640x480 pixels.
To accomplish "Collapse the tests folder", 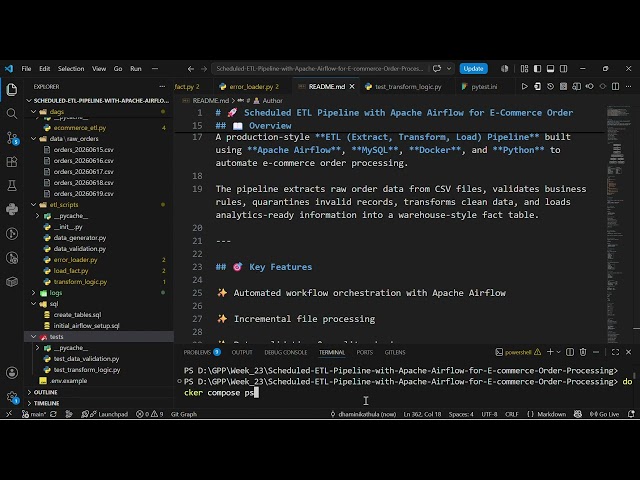I will [x=34, y=337].
